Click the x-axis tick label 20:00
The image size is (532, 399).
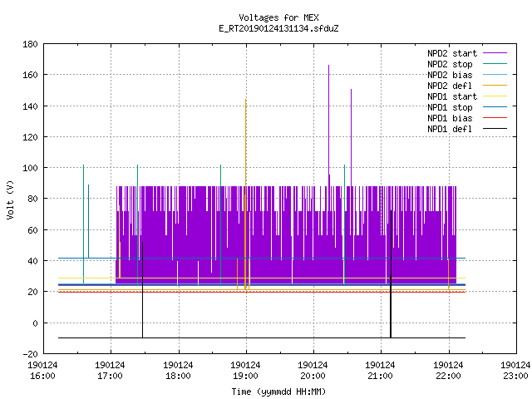click(x=313, y=377)
